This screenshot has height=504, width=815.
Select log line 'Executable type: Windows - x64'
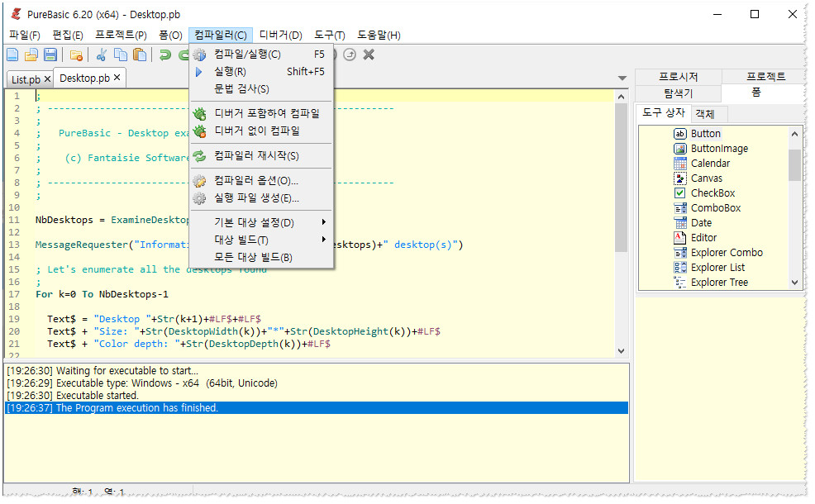[x=317, y=383]
